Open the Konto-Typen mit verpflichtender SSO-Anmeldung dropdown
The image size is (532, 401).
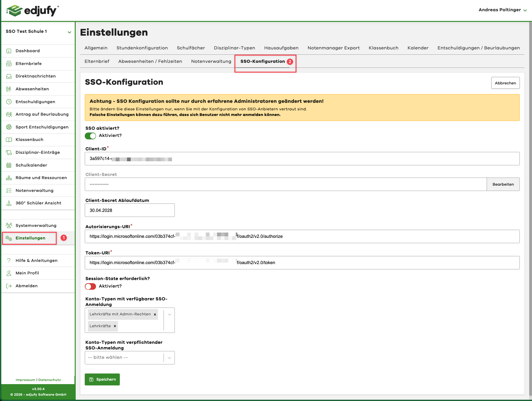click(170, 357)
